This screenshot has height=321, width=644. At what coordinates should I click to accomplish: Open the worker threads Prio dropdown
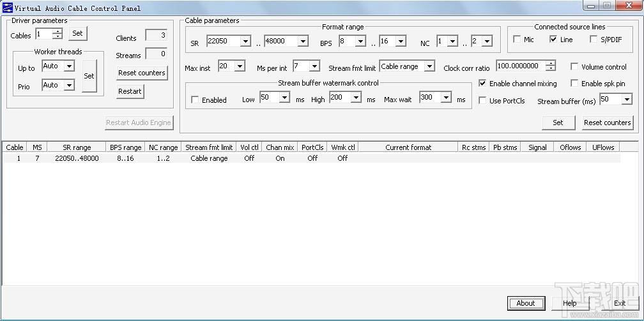[70, 86]
